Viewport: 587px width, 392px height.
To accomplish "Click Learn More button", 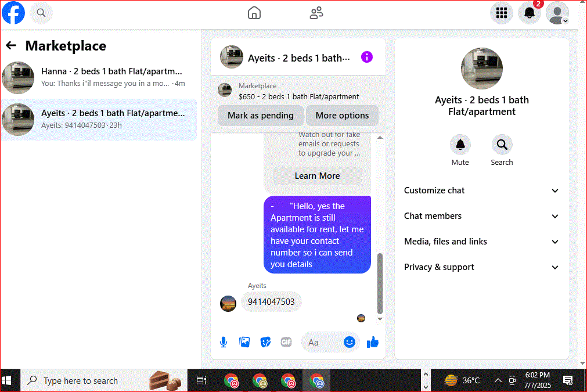I will tap(317, 175).
